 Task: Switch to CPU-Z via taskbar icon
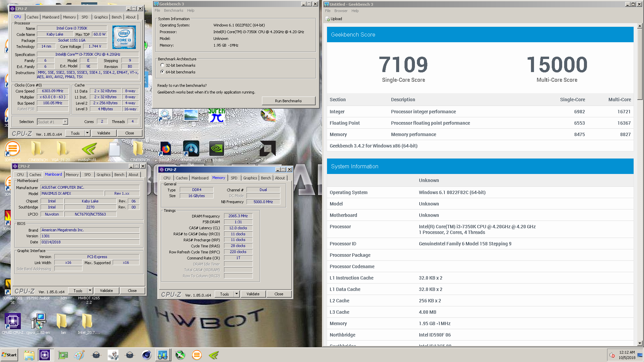(44, 355)
